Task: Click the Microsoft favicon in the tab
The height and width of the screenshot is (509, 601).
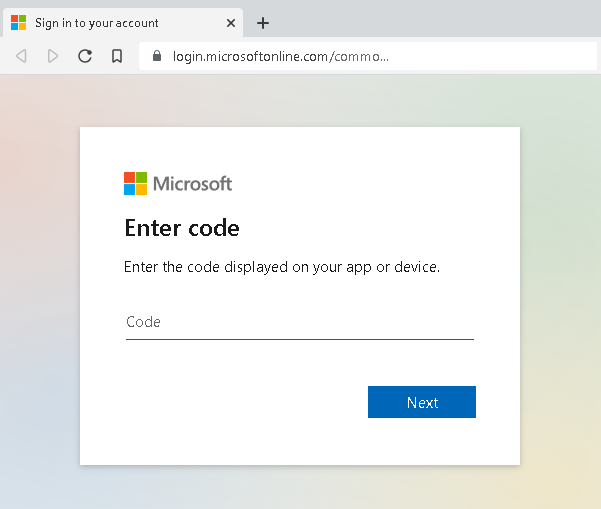Action: [x=18, y=23]
